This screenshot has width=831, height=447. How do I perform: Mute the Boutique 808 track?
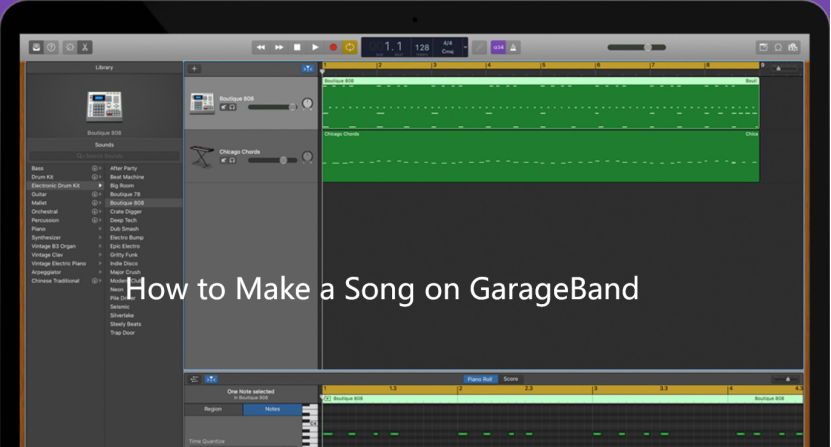tap(224, 107)
